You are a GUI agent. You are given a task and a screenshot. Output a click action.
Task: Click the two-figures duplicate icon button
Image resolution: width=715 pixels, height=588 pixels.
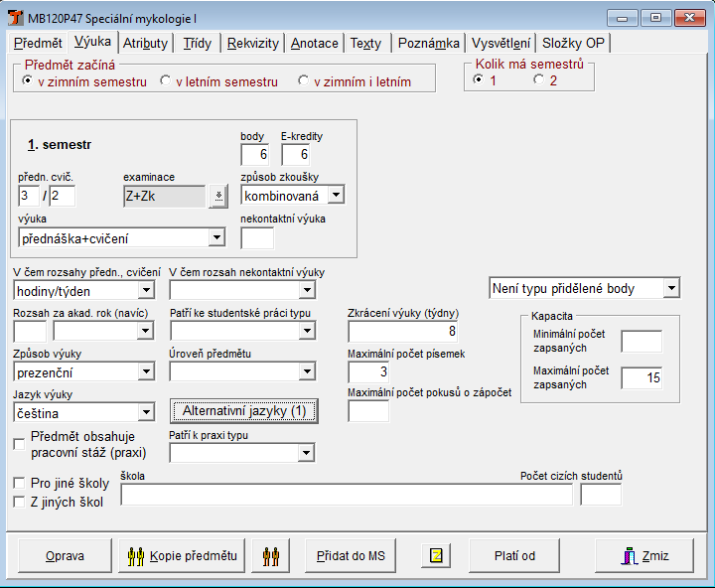270,555
